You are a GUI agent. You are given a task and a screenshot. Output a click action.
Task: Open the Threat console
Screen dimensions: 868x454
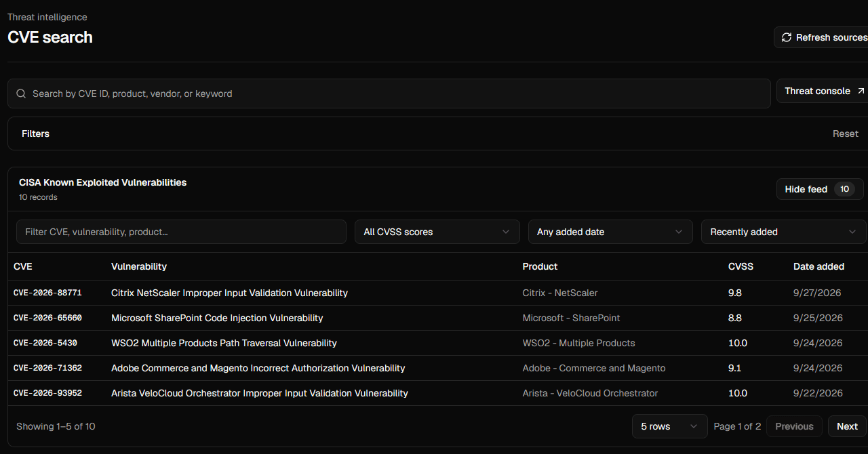(x=823, y=91)
